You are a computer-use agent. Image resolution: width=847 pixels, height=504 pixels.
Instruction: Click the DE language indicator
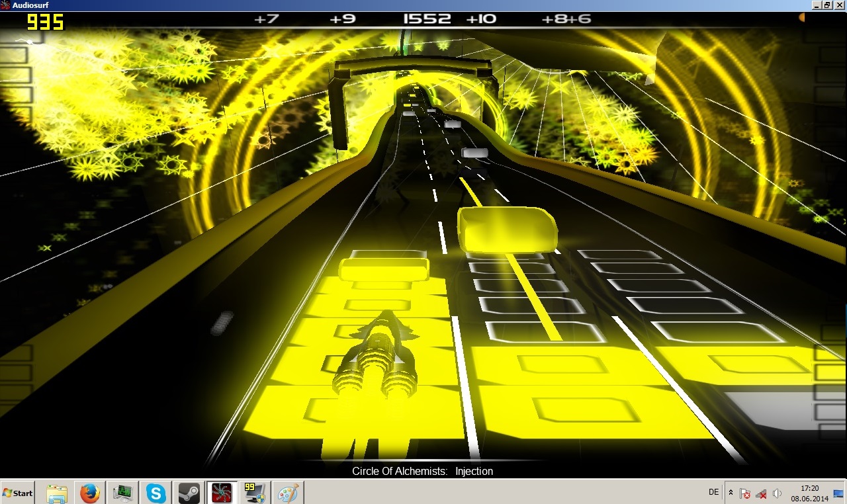pos(713,492)
